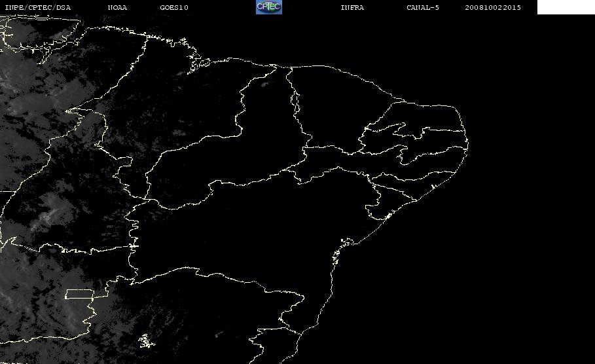Select the GOES10 satellite label
This screenshot has height=364, width=595.
coord(174,8)
